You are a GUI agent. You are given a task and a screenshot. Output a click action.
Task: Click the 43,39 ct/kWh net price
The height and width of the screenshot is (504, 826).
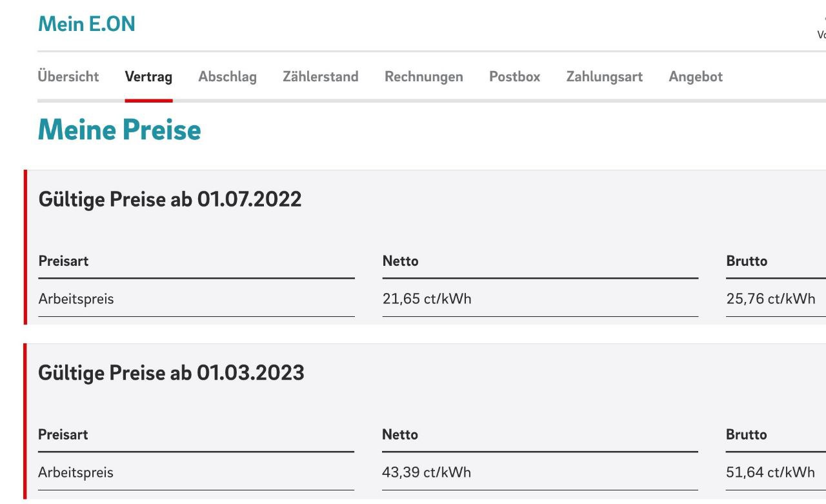pos(427,473)
